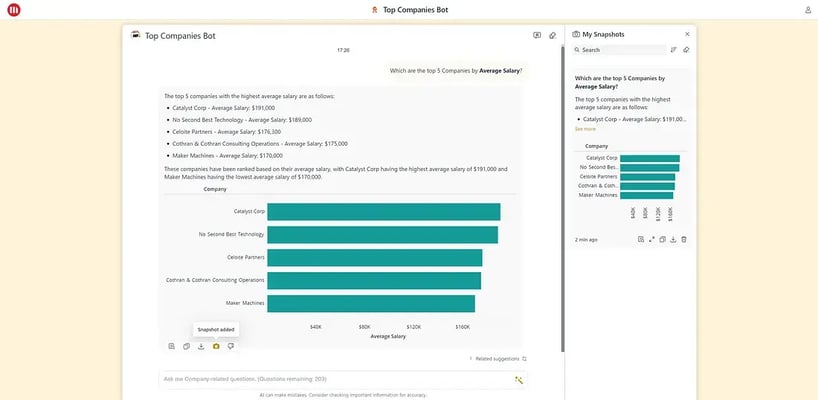The width and height of the screenshot is (818, 400).
Task: Type in the Search snapshots field
Action: click(x=622, y=49)
